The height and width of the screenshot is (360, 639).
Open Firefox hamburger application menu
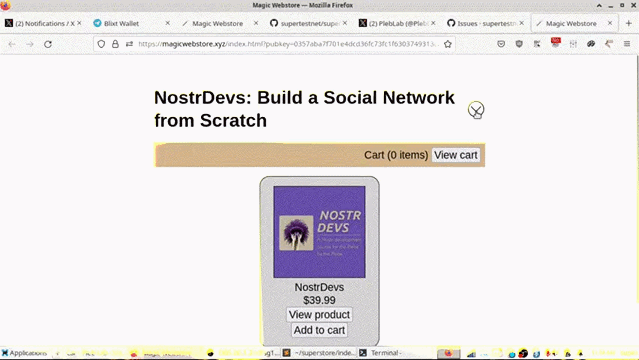click(627, 44)
